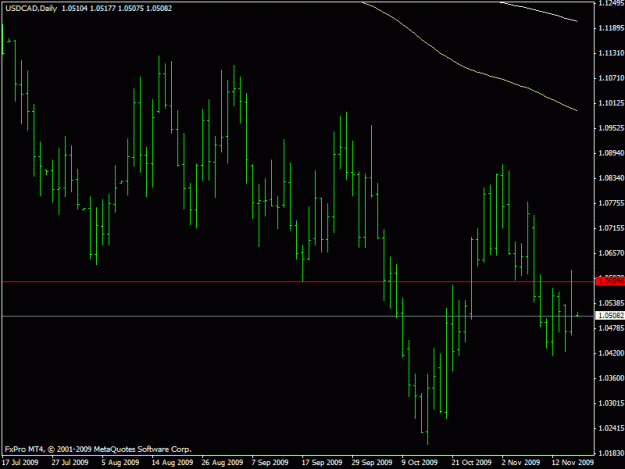Click the current price label 1.05082
The height and width of the screenshot is (469, 625).
coord(609,316)
